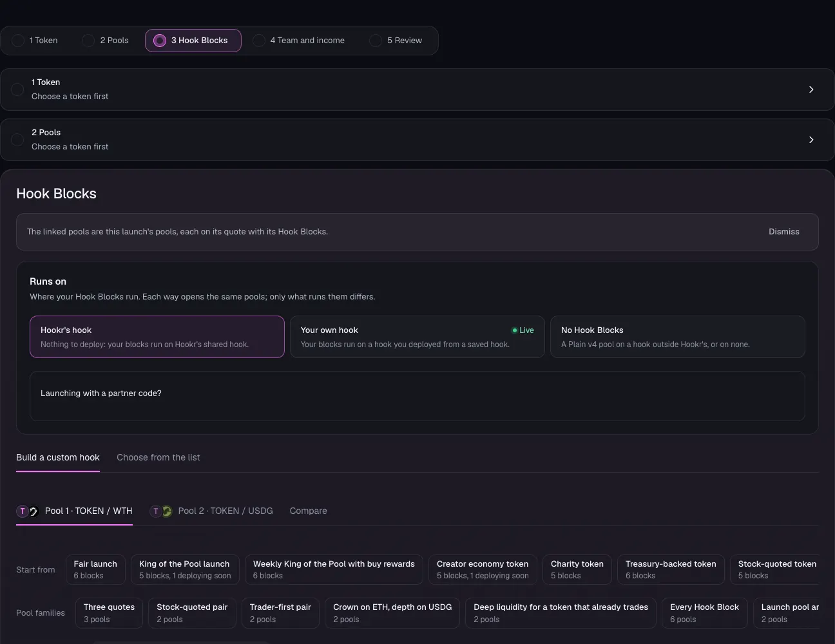Choose the Your own hook option
The height and width of the screenshot is (644, 835).
pos(417,337)
